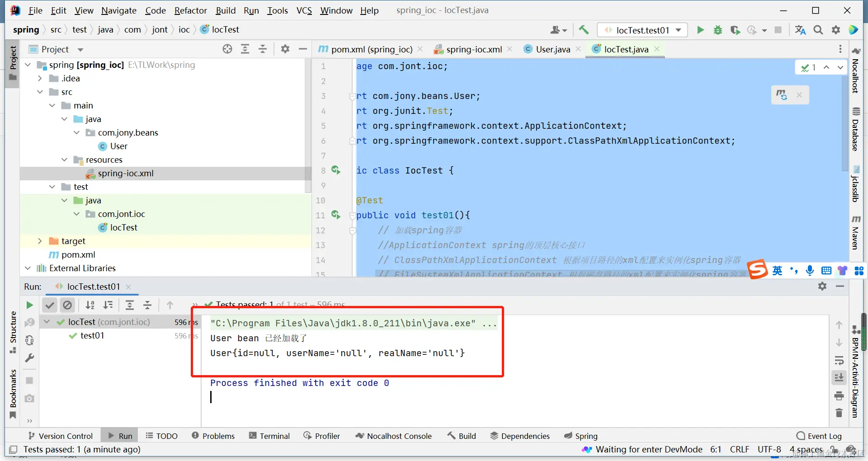Open Search Everywhere magnifier icon
Image resolution: width=868 pixels, height=461 pixels.
(818, 30)
